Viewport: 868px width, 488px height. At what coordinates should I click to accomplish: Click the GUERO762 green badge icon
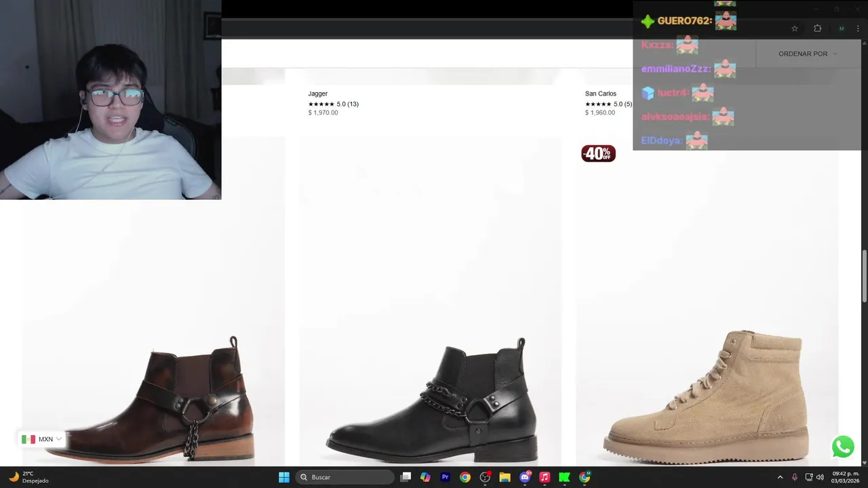(x=648, y=22)
